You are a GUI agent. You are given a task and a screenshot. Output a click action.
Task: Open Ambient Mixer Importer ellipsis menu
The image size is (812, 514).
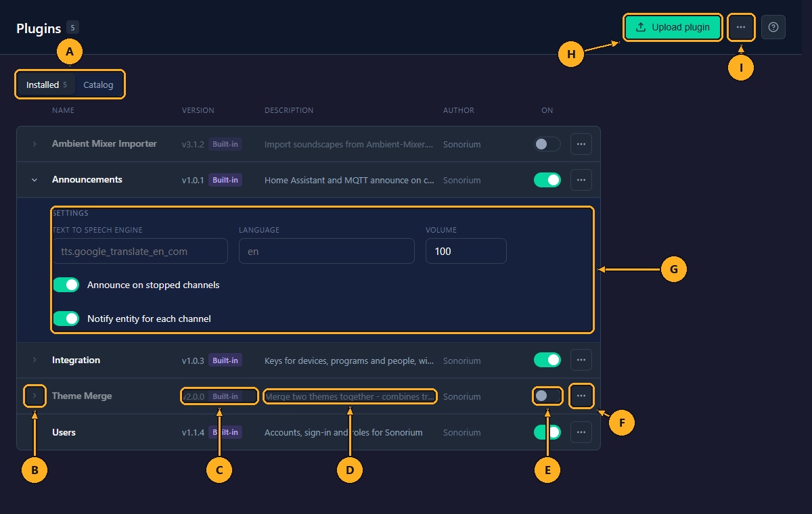(x=581, y=144)
